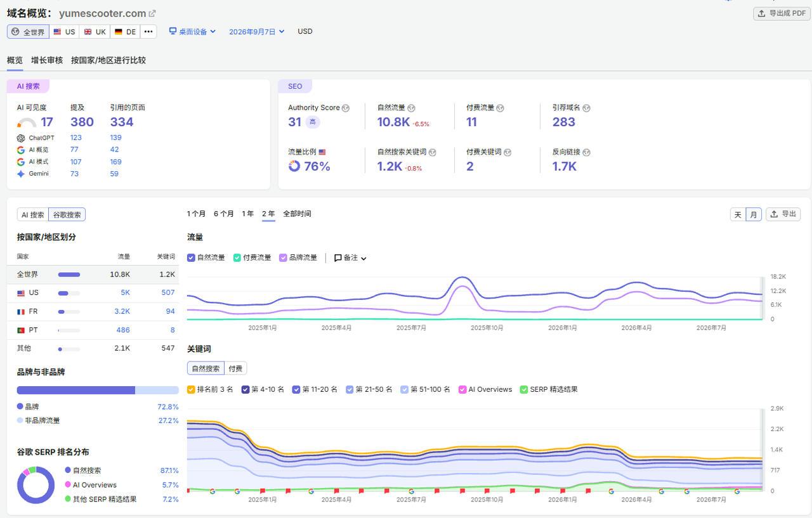Open 桌面设备 device dropdown
The width and height of the screenshot is (812, 518).
point(192,32)
